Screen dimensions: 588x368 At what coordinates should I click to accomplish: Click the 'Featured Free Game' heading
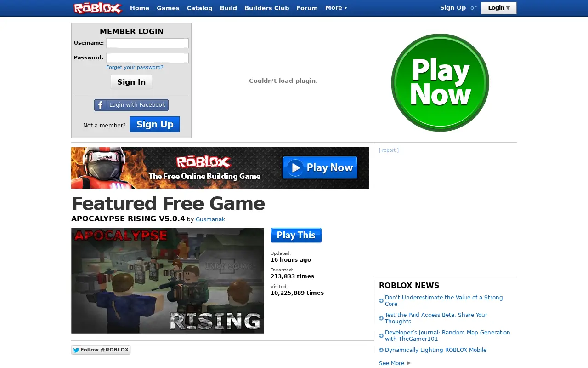pyautogui.click(x=168, y=204)
